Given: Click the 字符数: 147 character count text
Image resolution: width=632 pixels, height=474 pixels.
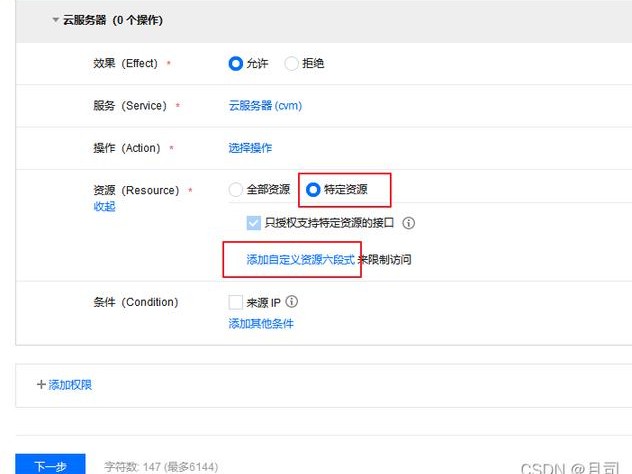Looking at the screenshot, I should tap(161, 467).
